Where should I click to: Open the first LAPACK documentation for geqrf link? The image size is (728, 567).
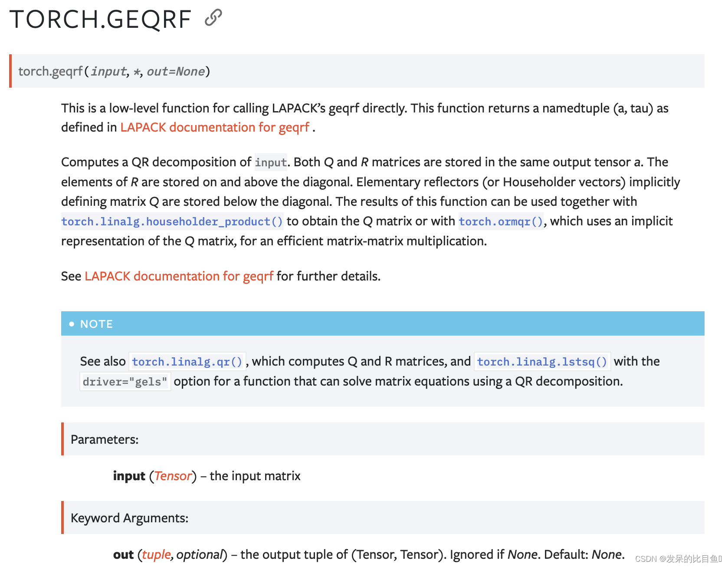click(214, 127)
